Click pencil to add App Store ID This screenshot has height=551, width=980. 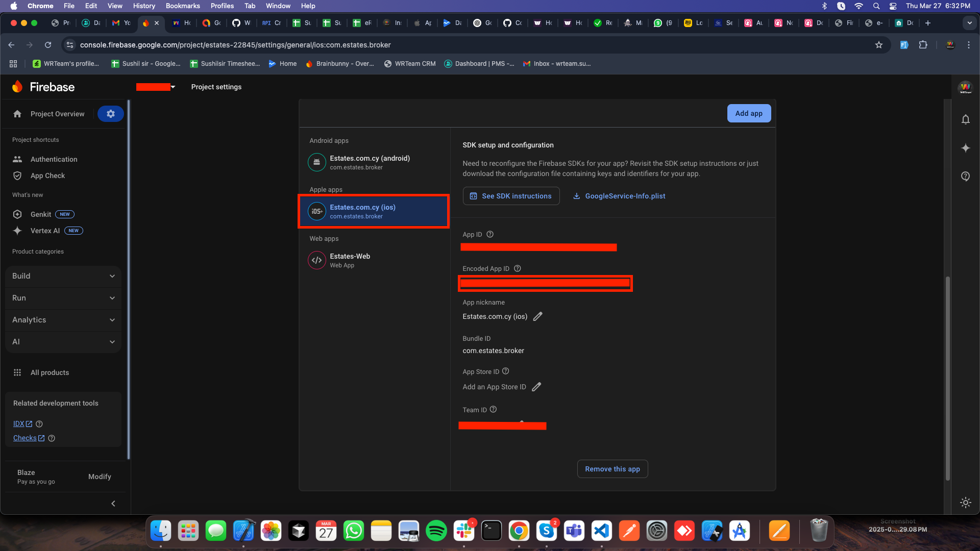(x=536, y=387)
